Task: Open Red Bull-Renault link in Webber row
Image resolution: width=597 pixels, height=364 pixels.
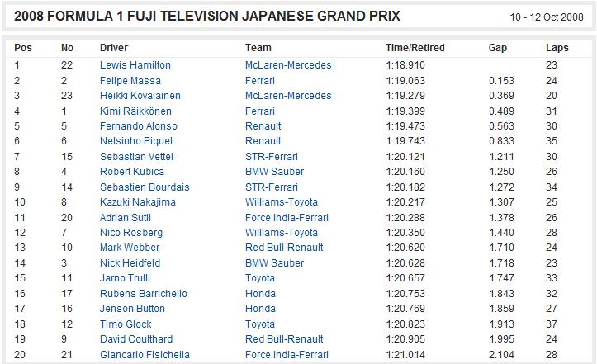Action: point(284,248)
